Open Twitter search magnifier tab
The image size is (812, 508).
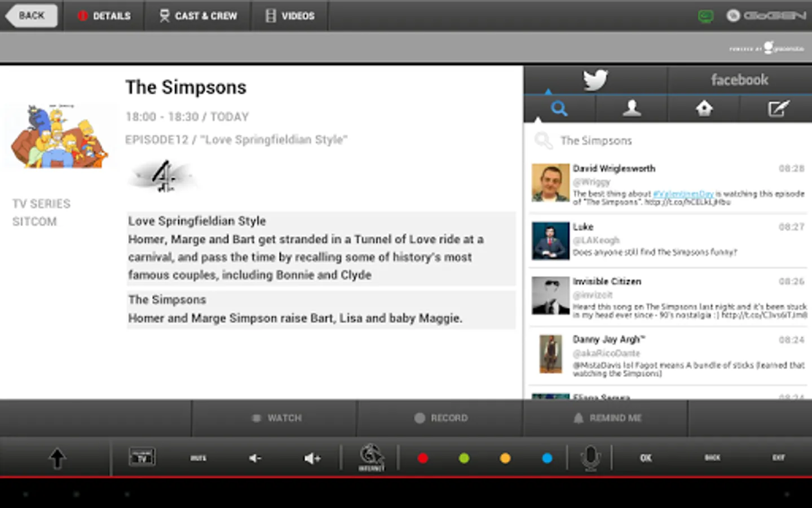[x=559, y=108]
